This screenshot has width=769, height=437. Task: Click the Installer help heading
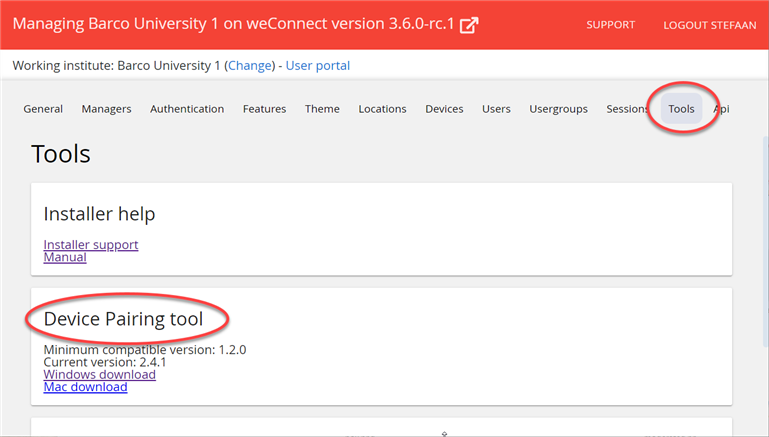(x=100, y=214)
